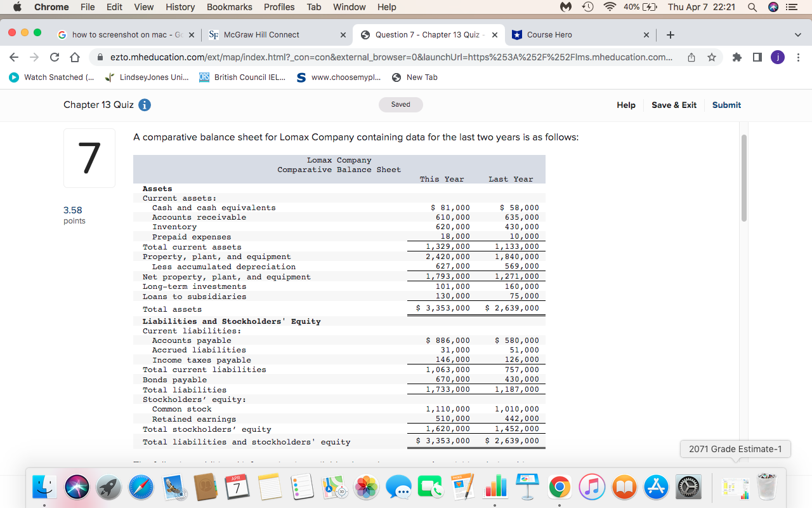The height and width of the screenshot is (508, 812).
Task: Click the Wi-Fi icon in the menu bar
Action: click(x=608, y=7)
